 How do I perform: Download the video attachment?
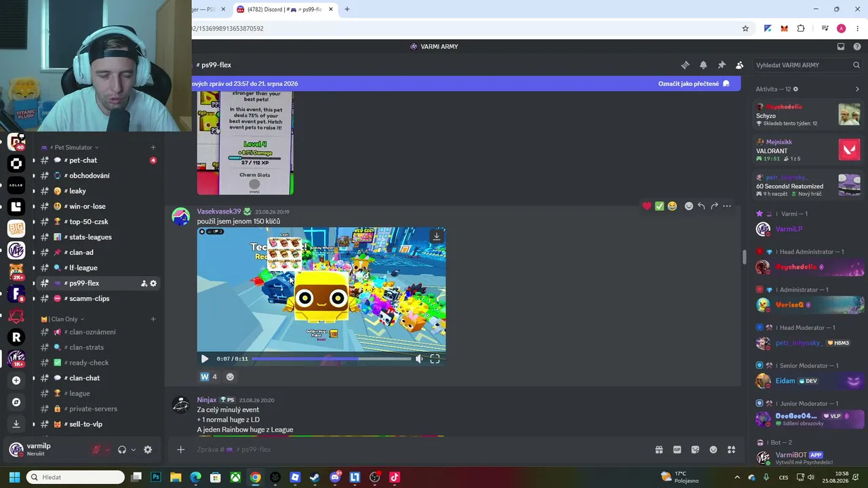437,236
